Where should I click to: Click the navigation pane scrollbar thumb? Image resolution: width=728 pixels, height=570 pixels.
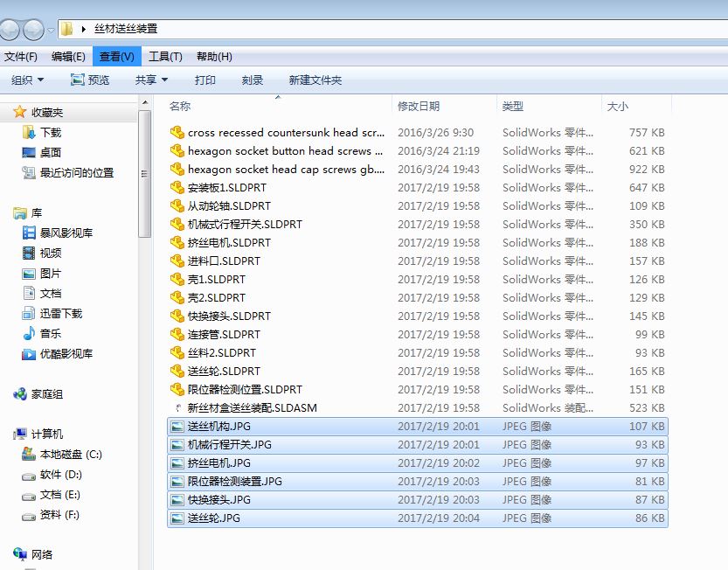coord(145,174)
